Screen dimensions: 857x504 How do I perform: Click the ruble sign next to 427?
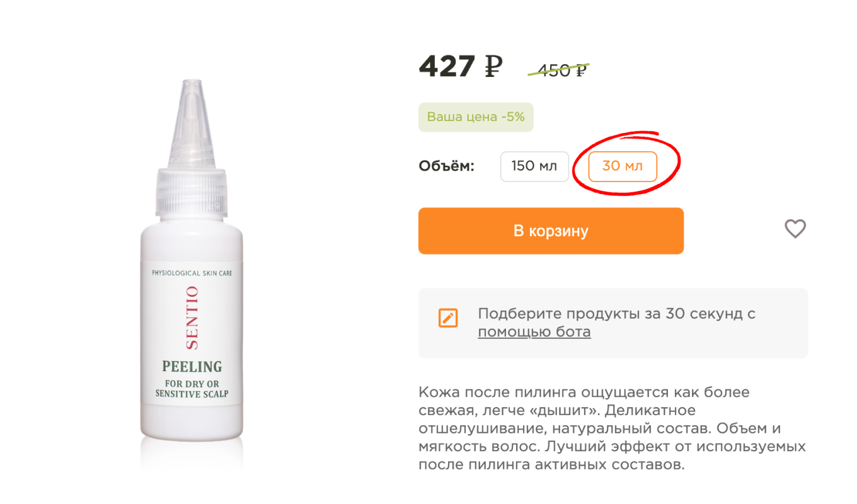coord(493,66)
